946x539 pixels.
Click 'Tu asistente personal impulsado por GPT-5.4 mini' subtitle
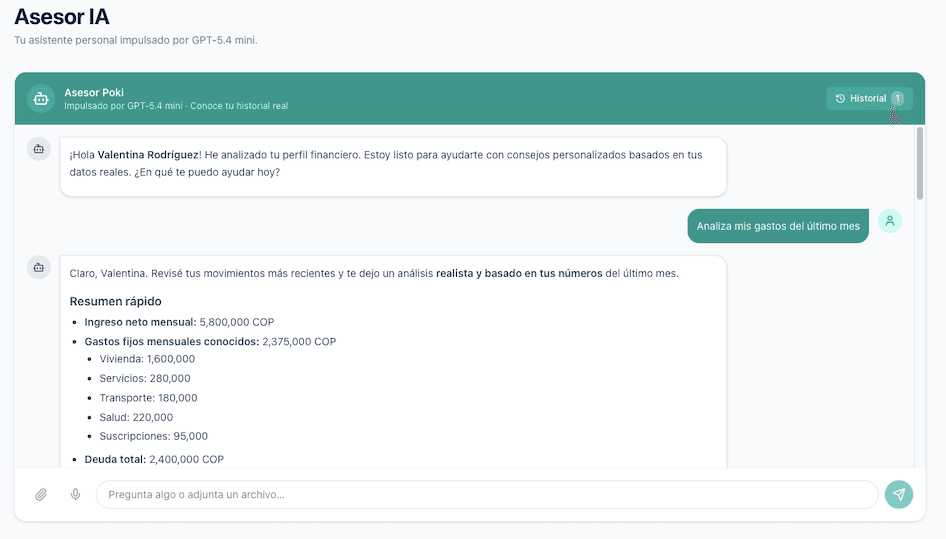pyautogui.click(x=136, y=40)
